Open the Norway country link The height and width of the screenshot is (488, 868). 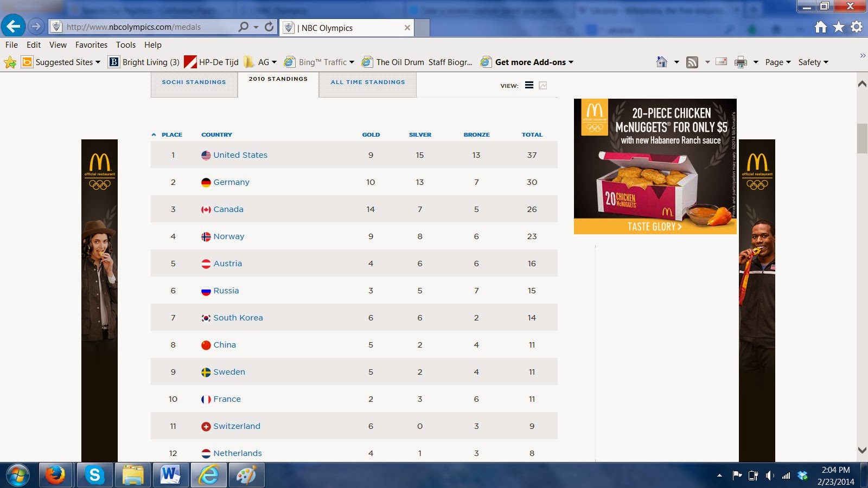pyautogui.click(x=229, y=236)
